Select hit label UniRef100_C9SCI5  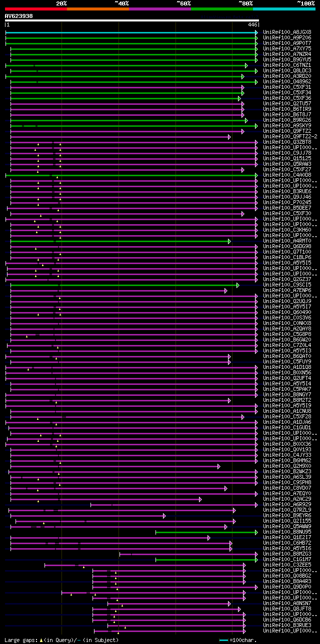[x=287, y=285]
